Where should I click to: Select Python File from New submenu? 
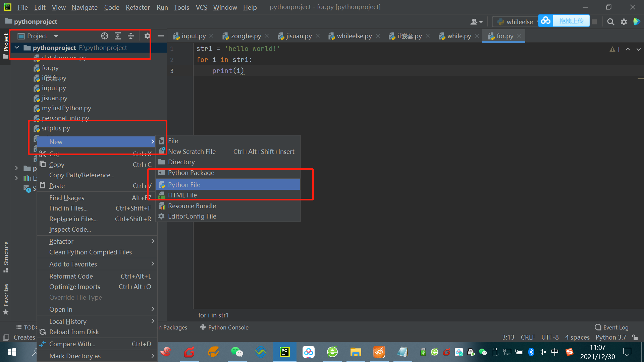pos(184,185)
